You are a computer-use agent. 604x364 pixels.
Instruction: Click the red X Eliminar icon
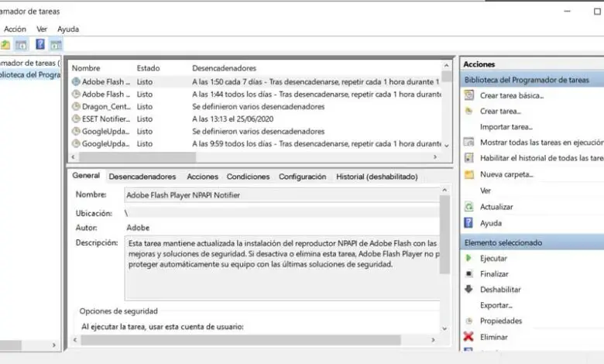point(468,337)
